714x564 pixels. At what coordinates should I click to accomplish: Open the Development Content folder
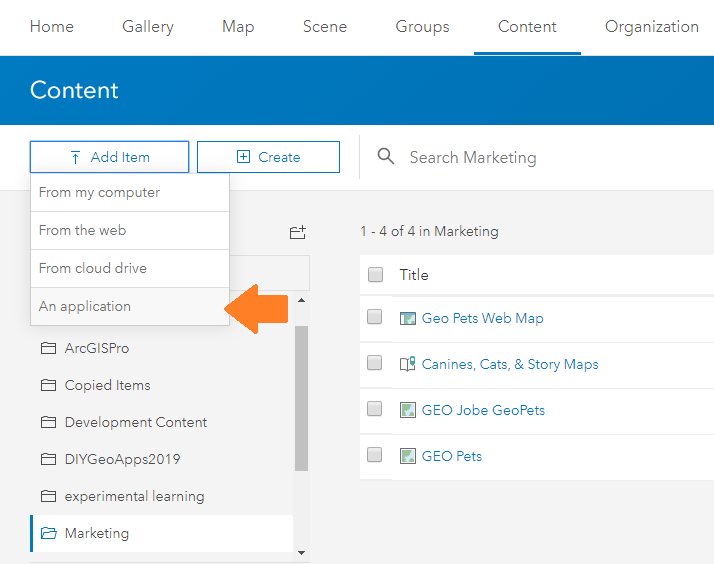click(x=136, y=422)
